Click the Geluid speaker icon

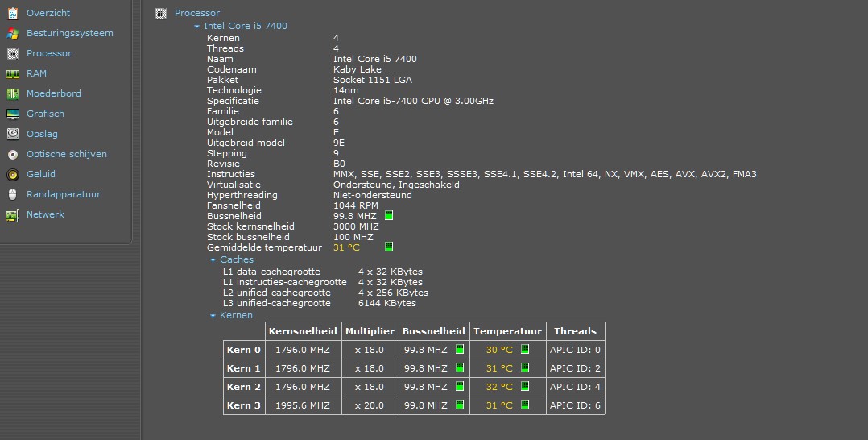[13, 175]
